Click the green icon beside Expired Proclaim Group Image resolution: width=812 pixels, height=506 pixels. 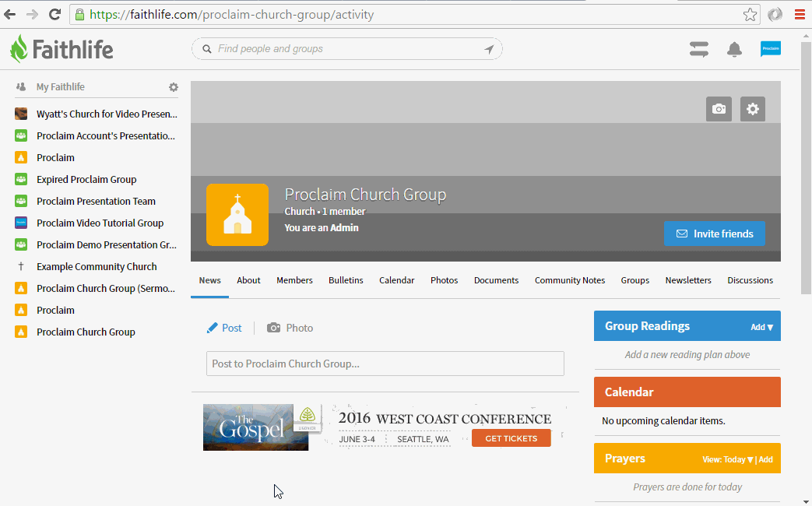21,179
